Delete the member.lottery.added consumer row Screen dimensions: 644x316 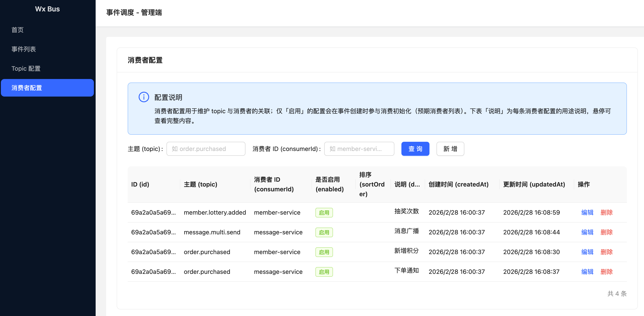coord(606,212)
